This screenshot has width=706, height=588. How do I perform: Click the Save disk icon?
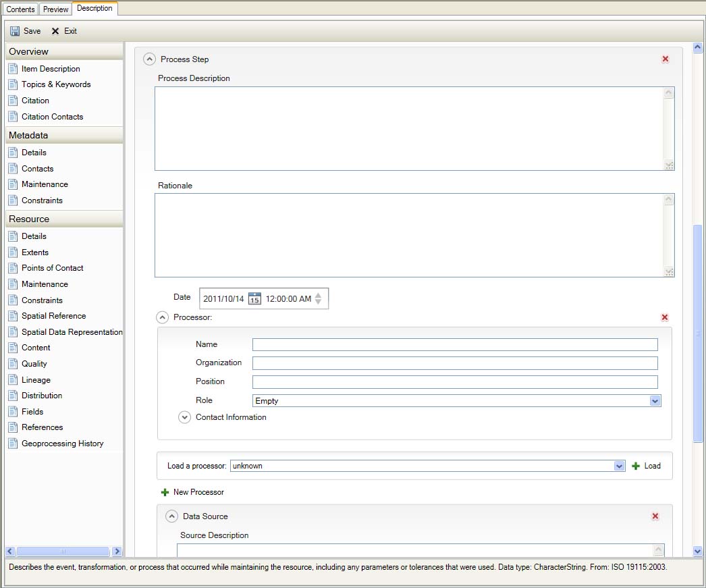tap(15, 31)
